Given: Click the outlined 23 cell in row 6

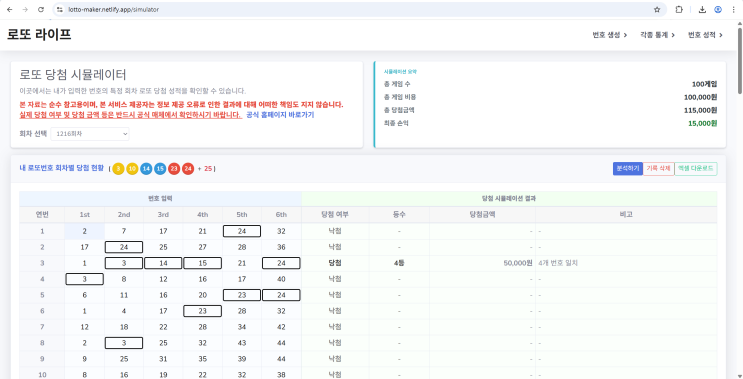Looking at the screenshot, I should click(202, 311).
